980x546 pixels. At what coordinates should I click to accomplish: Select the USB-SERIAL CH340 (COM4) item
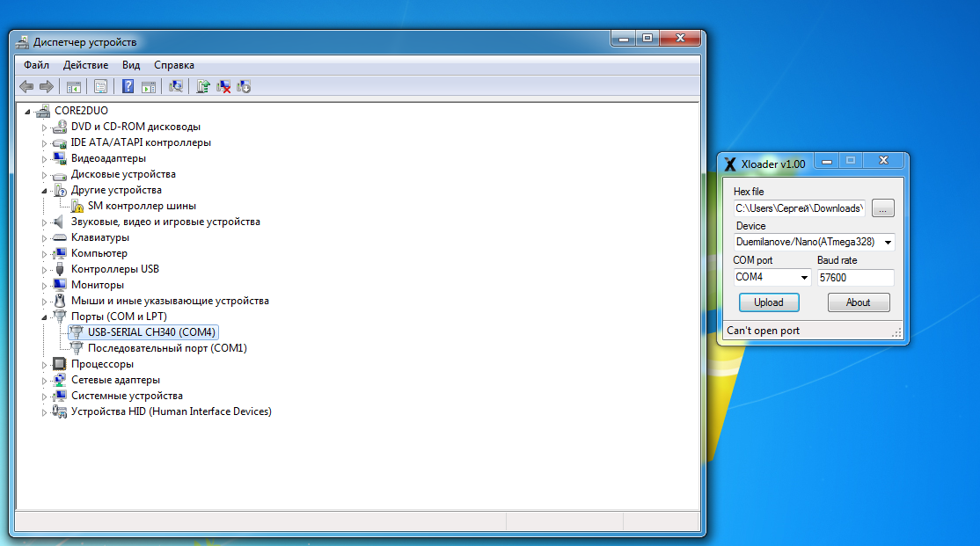click(151, 332)
